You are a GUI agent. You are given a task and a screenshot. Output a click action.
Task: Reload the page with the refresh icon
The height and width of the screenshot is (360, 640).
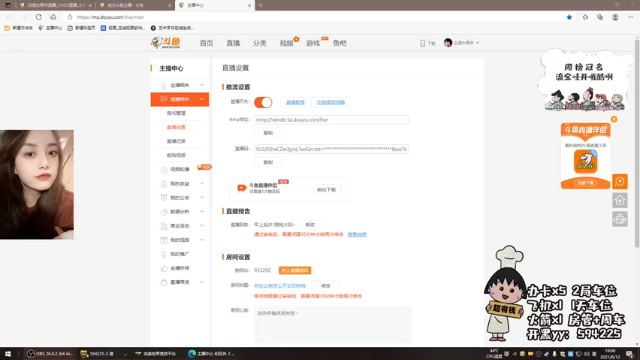(x=38, y=17)
